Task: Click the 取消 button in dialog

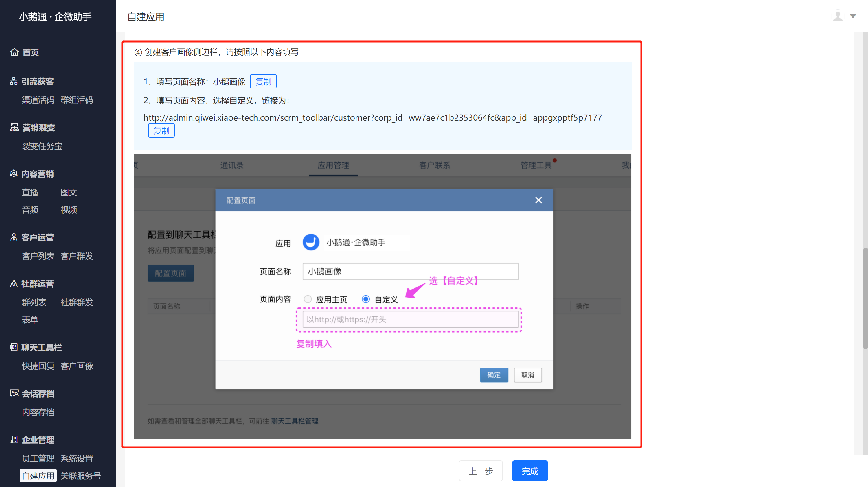Action: (x=527, y=375)
